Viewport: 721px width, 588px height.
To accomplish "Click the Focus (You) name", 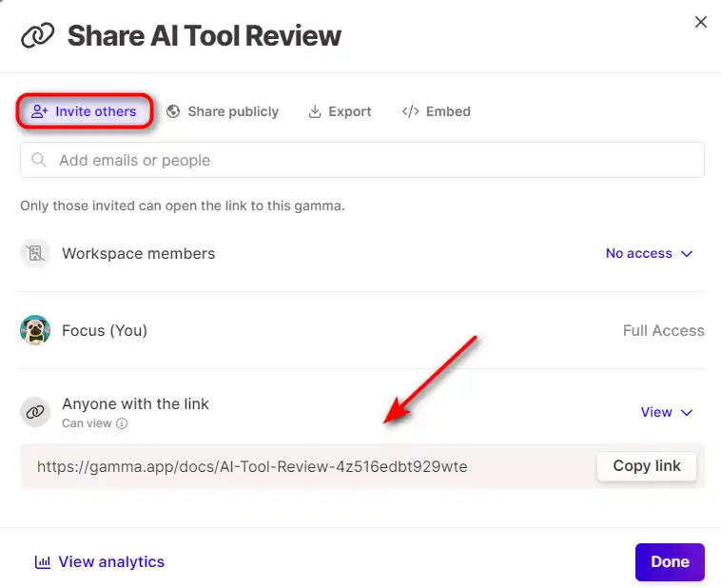I will point(105,330).
